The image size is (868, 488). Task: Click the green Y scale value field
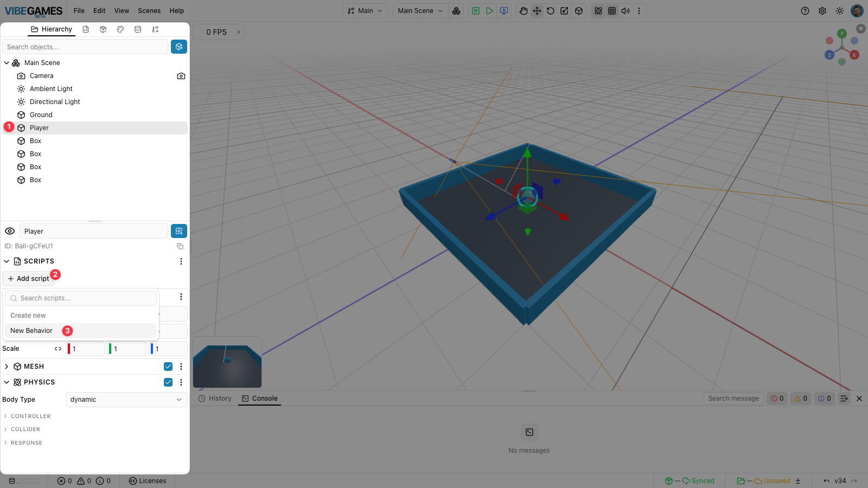click(126, 349)
